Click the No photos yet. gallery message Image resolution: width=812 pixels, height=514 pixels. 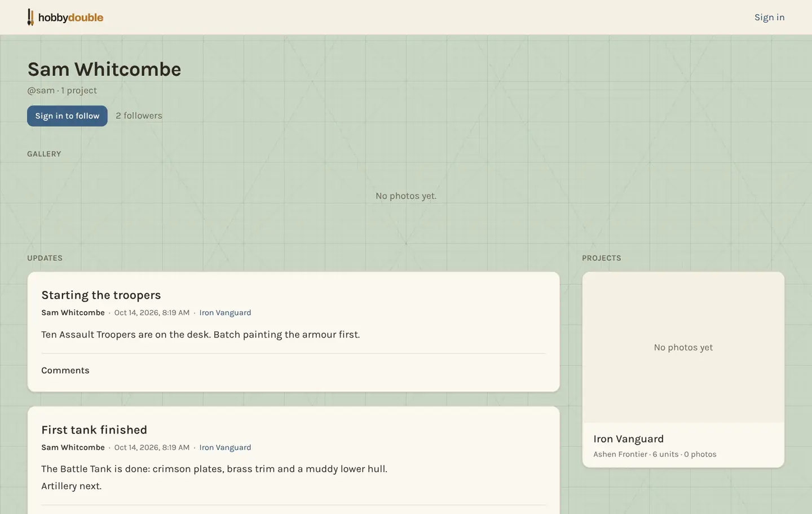[406, 196]
